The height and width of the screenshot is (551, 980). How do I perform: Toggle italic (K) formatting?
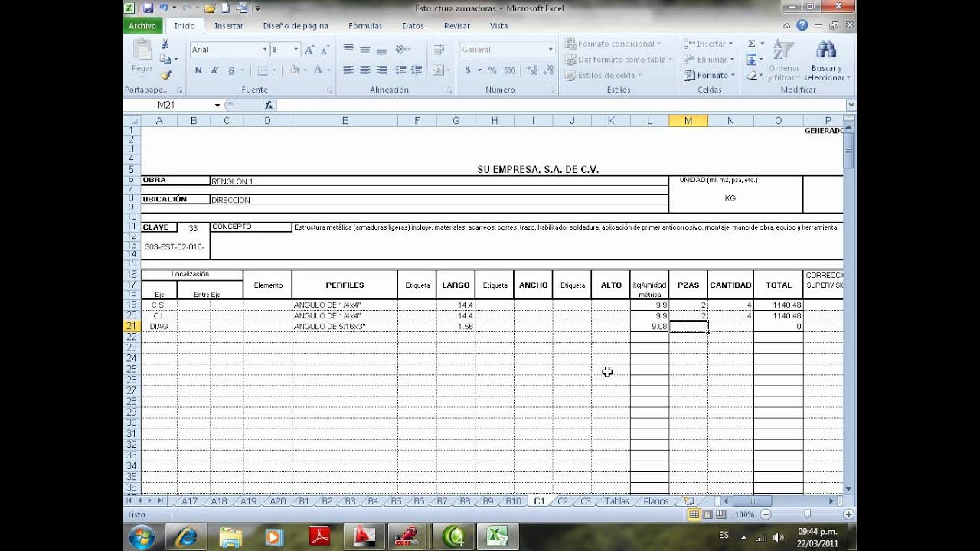coord(214,70)
